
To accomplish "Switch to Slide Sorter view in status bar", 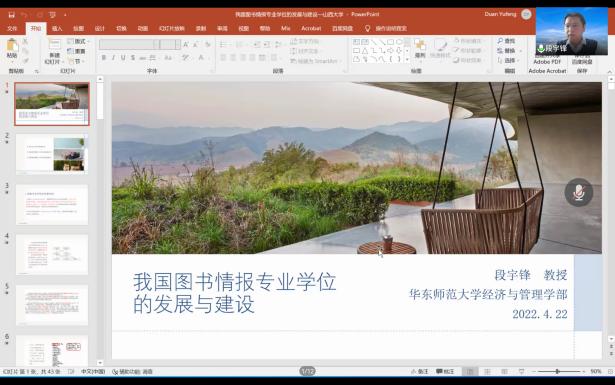I will tap(487, 371).
